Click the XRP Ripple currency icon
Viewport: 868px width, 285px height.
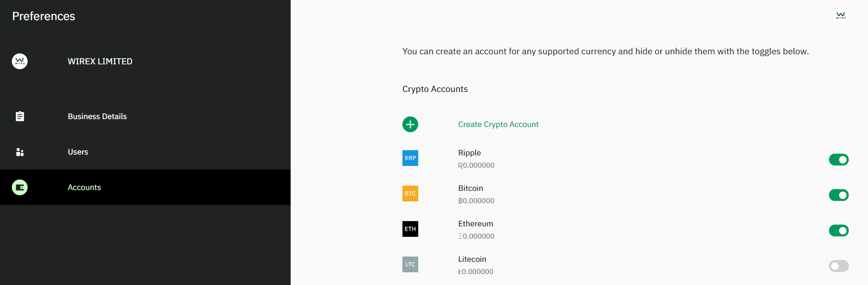pos(410,158)
